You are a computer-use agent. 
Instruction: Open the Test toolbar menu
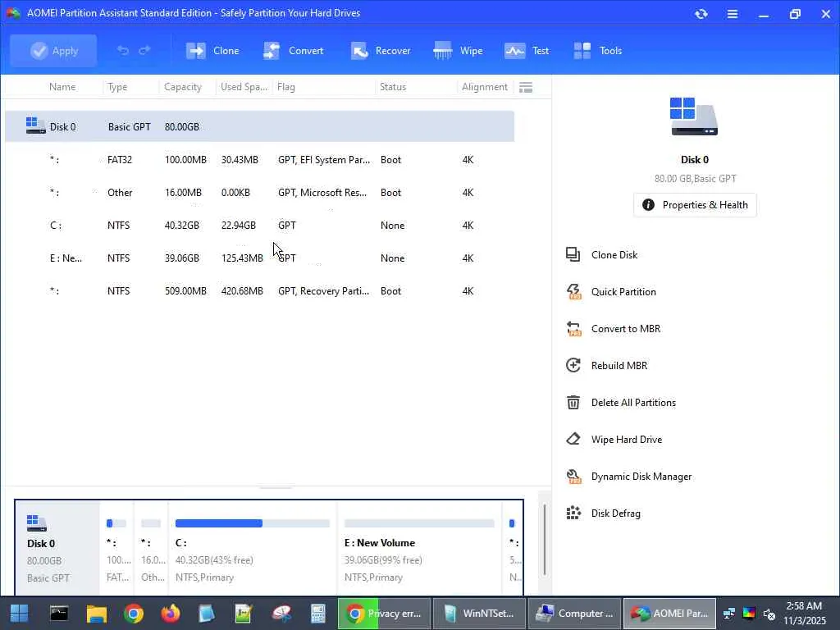pos(527,51)
